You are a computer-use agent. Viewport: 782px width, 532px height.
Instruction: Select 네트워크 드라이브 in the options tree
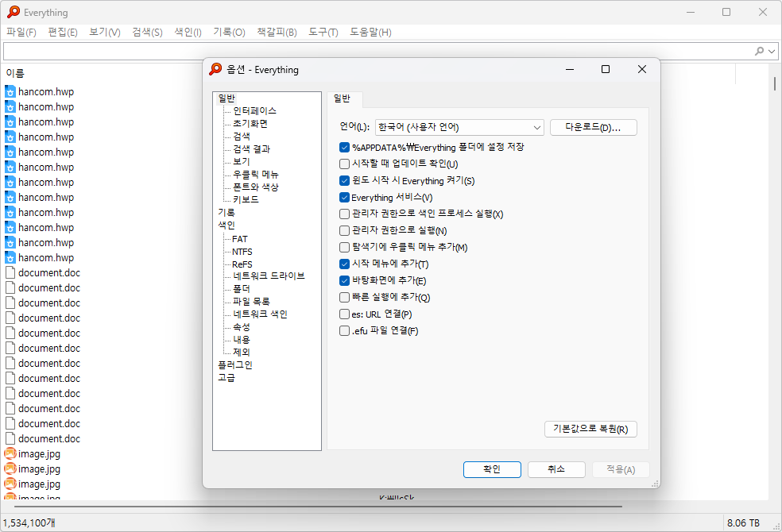click(269, 276)
